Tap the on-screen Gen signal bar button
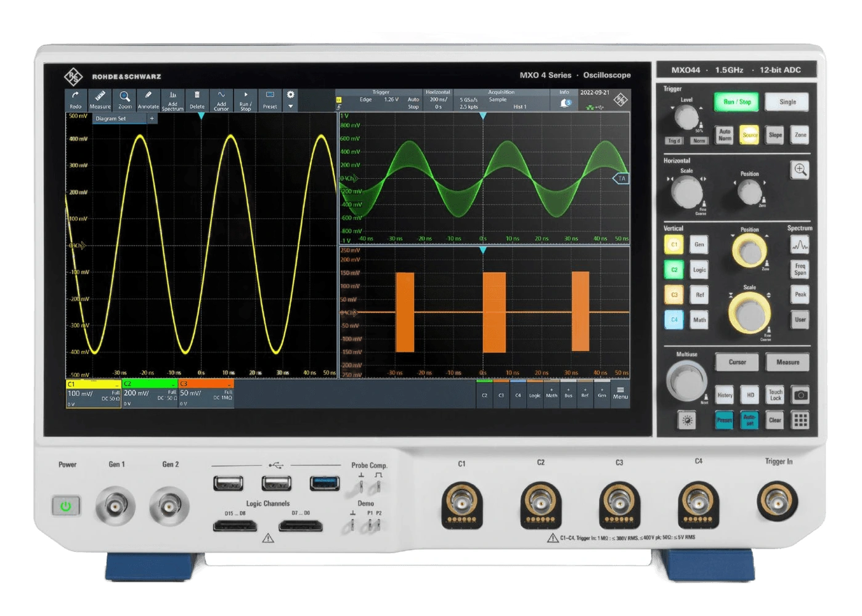The height and width of the screenshot is (616, 862). tap(601, 394)
